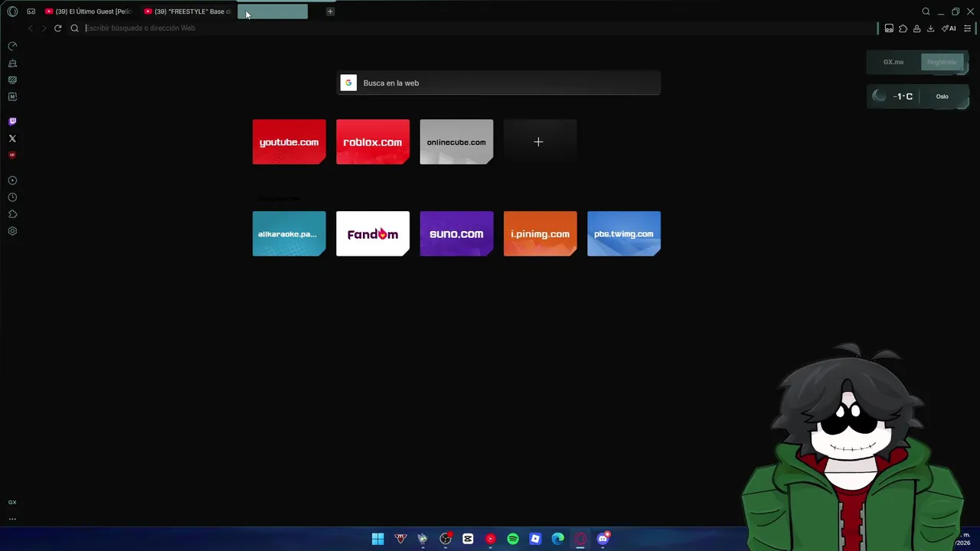980x551 pixels.
Task: Switch to the 'FREESTYLE Base' YouTube tab
Action: pyautogui.click(x=188, y=11)
